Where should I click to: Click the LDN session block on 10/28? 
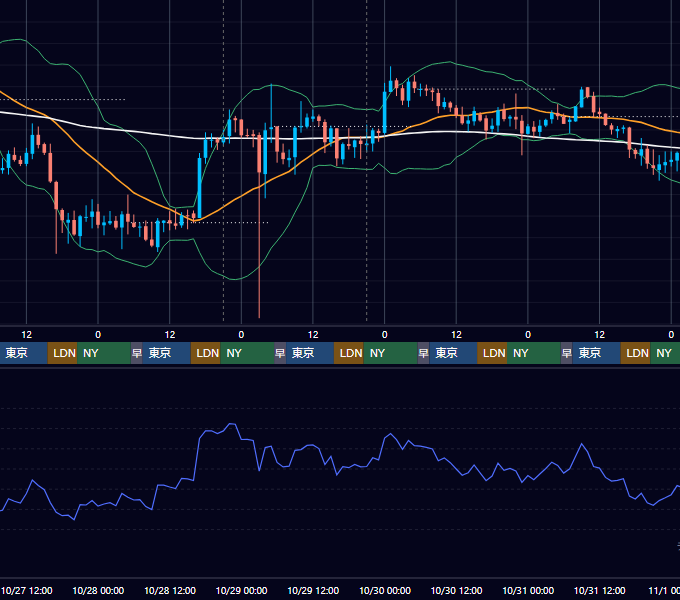click(x=206, y=353)
